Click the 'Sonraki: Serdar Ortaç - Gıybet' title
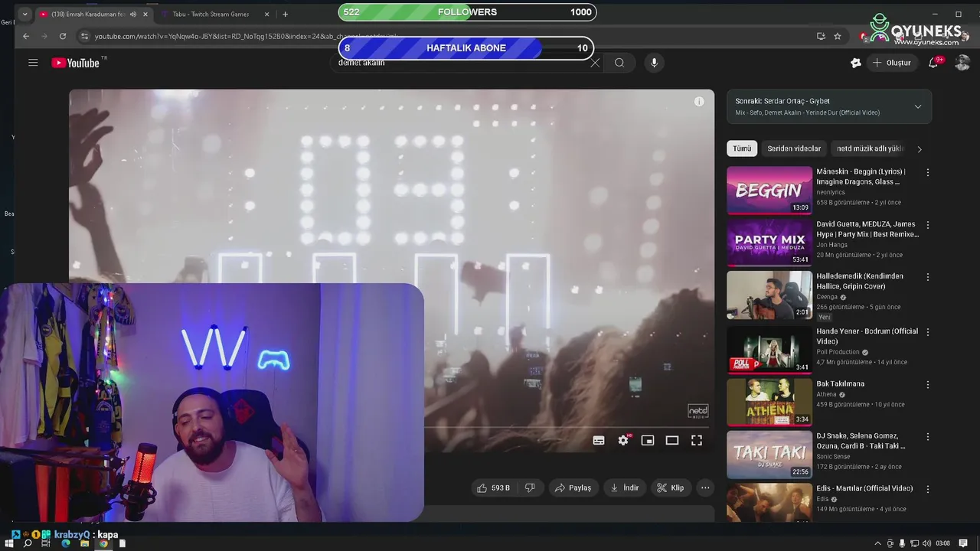Screen dimensions: 980x551 pos(782,101)
